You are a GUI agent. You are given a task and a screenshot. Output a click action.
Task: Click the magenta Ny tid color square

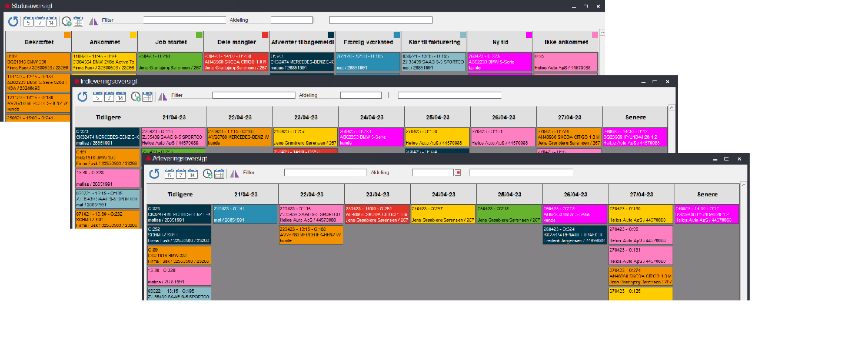(x=529, y=35)
